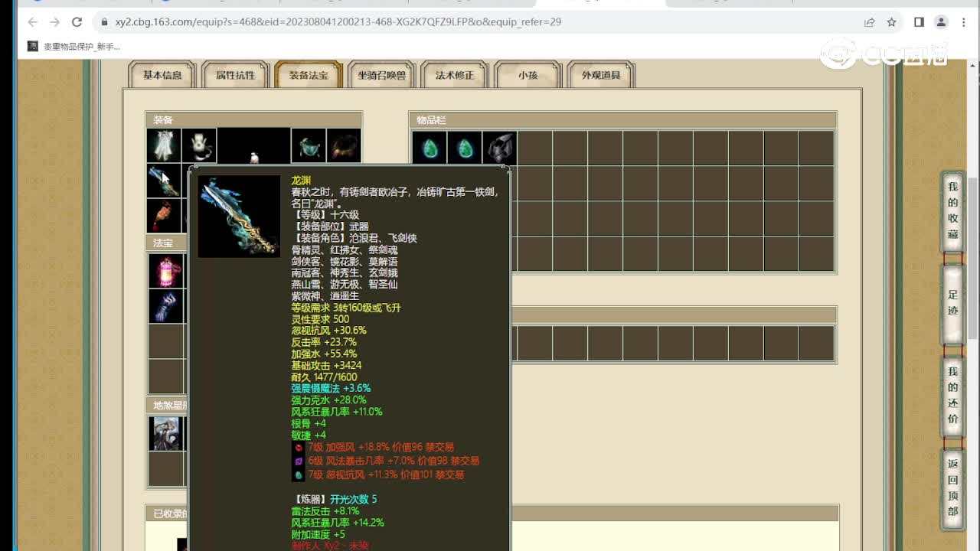The image size is (980, 551).
Task: Click the 耐久 1477/1600 line
Action: [324, 377]
